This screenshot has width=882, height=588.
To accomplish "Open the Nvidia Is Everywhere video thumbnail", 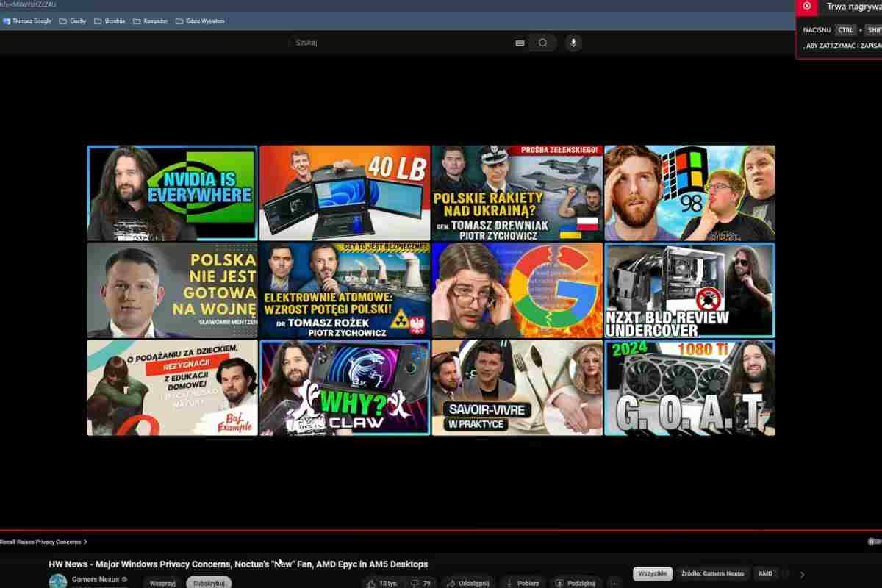I will point(172,193).
